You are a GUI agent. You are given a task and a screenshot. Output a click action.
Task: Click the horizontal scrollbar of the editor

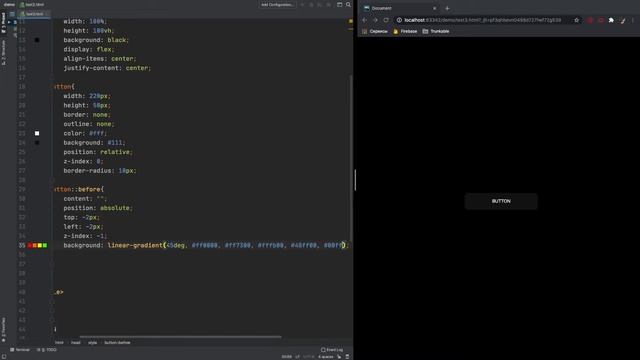point(180,337)
